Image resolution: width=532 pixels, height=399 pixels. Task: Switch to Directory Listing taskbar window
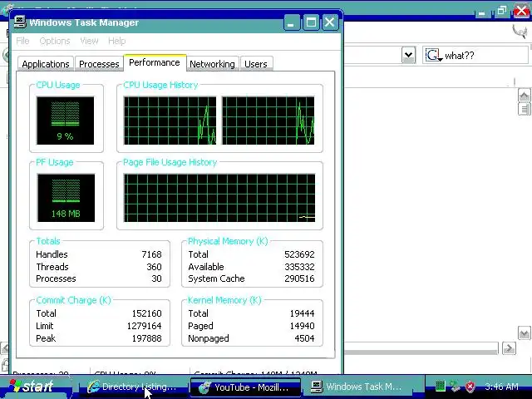pos(132,387)
